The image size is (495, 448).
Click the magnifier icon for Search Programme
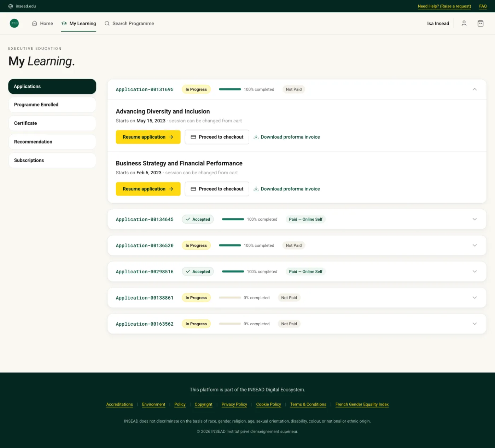pos(107,23)
